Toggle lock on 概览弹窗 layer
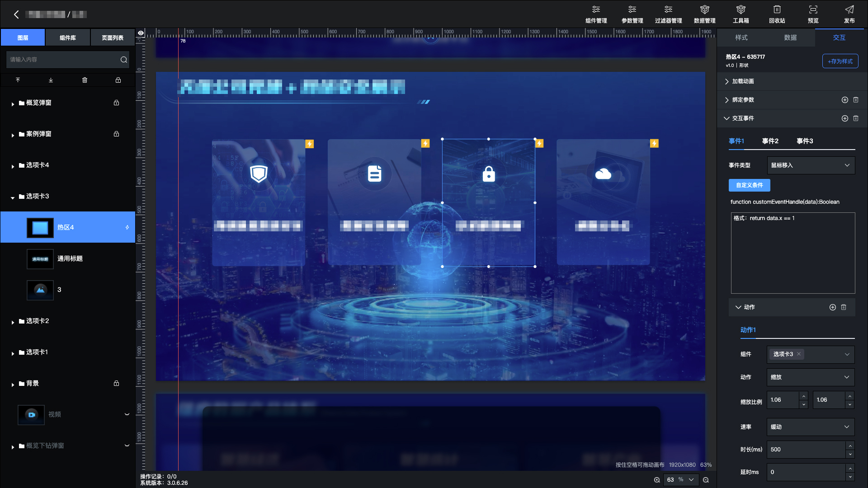868x488 pixels. (x=116, y=103)
